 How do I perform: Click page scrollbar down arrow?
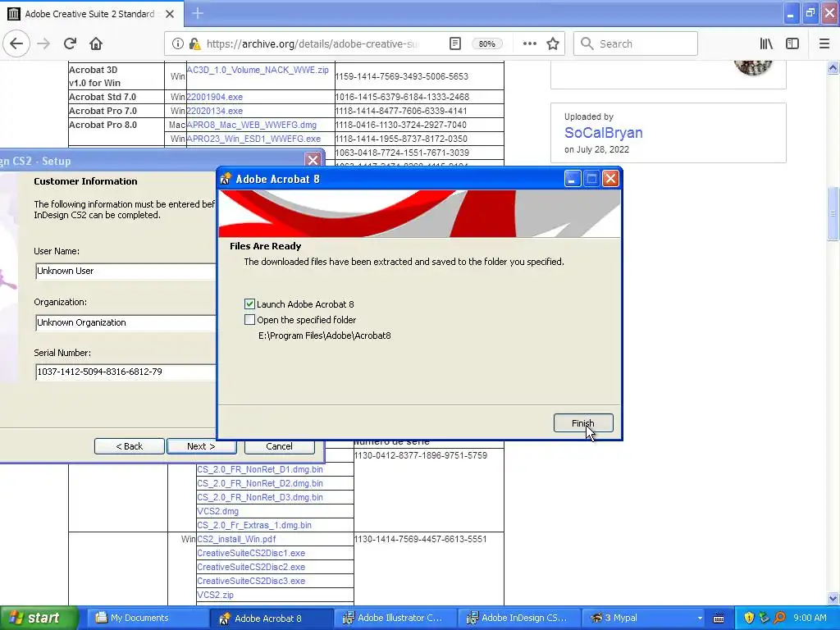coord(833,598)
